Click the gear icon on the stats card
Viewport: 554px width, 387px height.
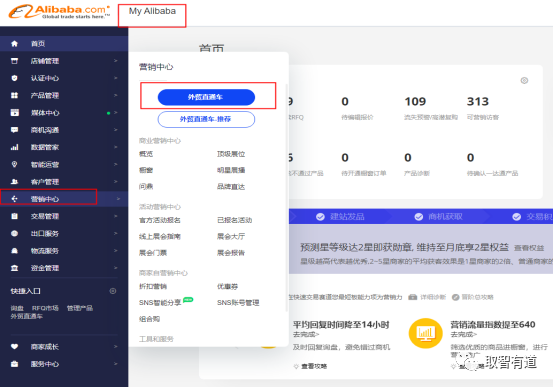(x=524, y=81)
